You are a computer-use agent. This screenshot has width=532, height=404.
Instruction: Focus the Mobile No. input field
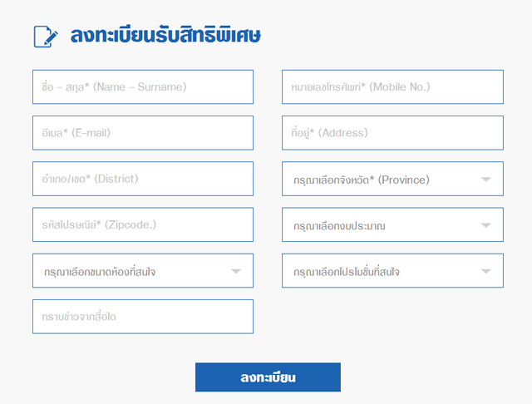click(x=392, y=86)
